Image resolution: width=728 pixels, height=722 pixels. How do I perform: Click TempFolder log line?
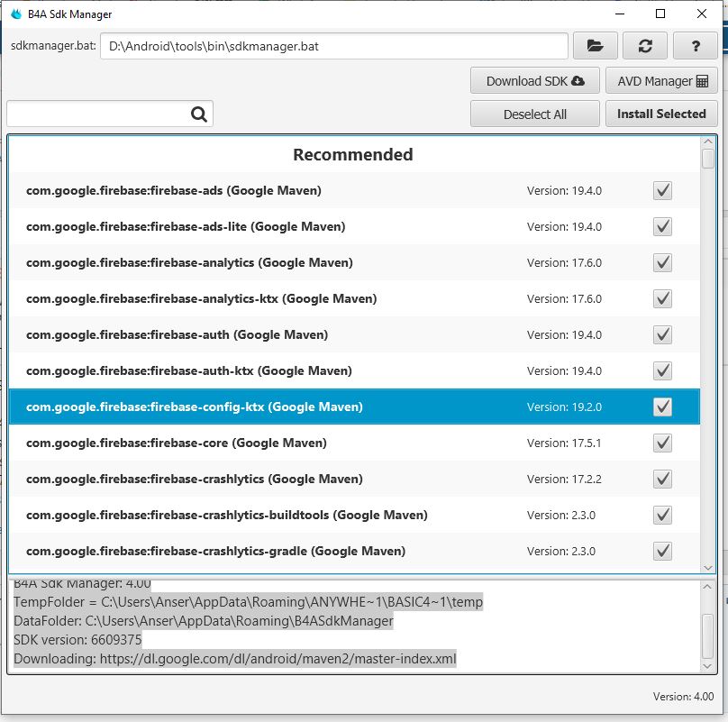(x=249, y=602)
